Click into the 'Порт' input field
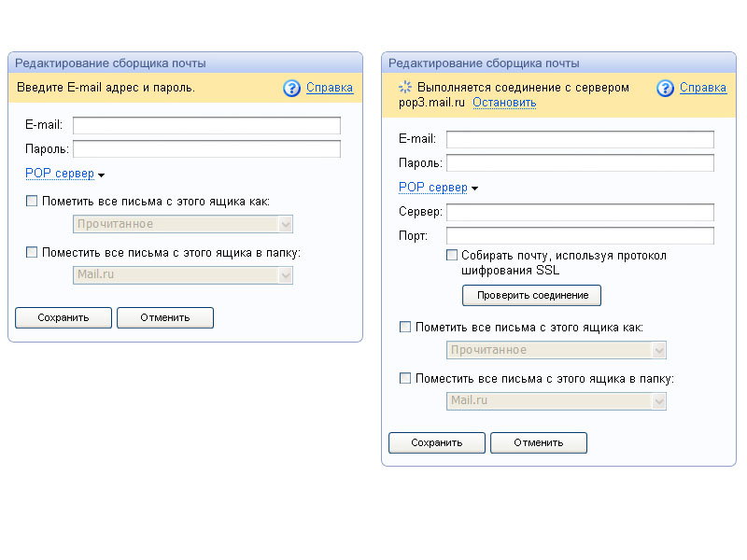 click(x=580, y=235)
